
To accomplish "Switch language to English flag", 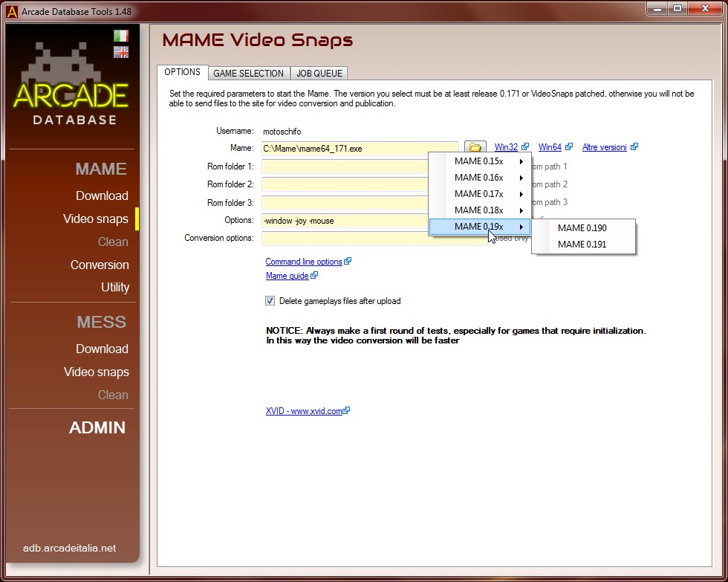I will click(120, 52).
